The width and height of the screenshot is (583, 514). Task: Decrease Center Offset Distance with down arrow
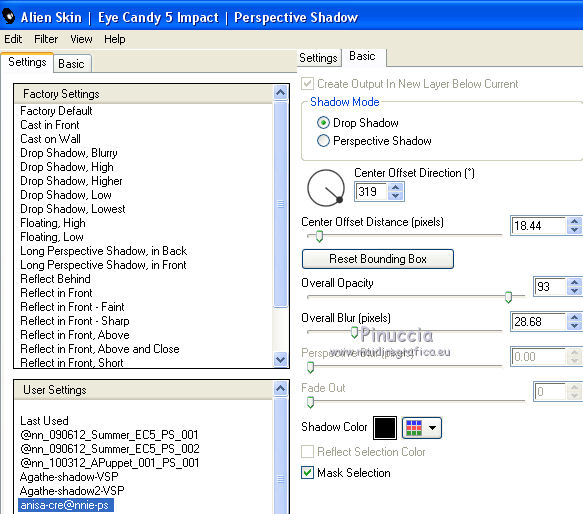click(574, 230)
